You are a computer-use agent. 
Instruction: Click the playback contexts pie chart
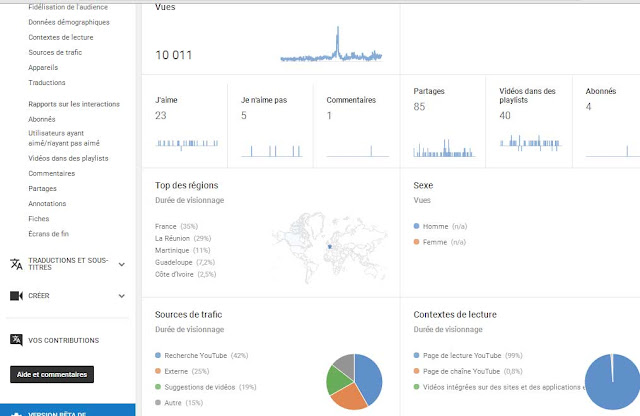click(612, 382)
